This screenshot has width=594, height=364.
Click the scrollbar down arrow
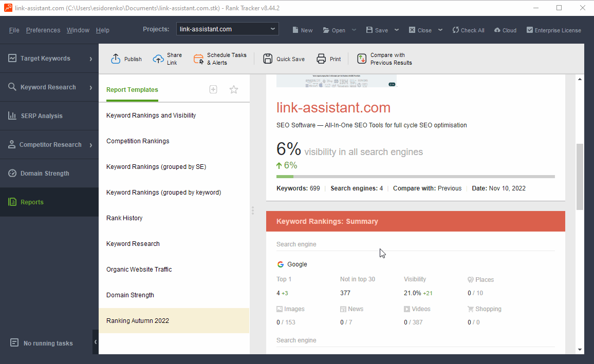[580, 350]
